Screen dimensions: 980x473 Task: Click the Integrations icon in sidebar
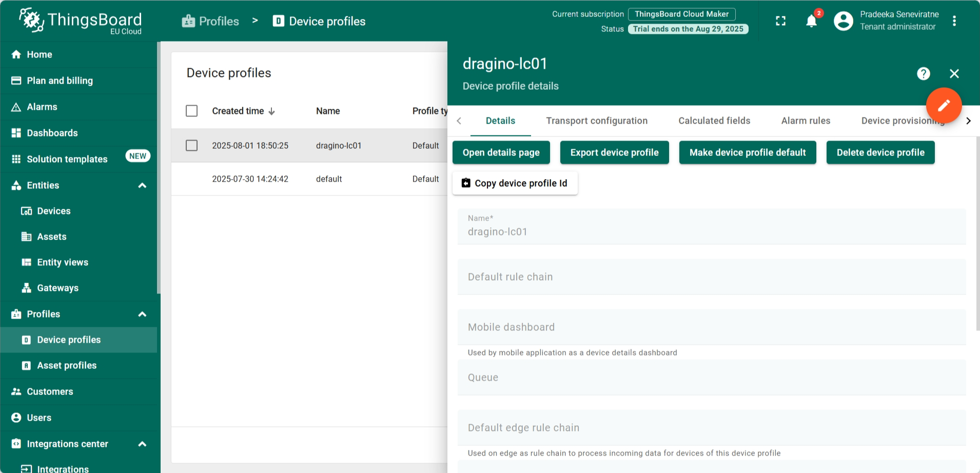coord(27,469)
